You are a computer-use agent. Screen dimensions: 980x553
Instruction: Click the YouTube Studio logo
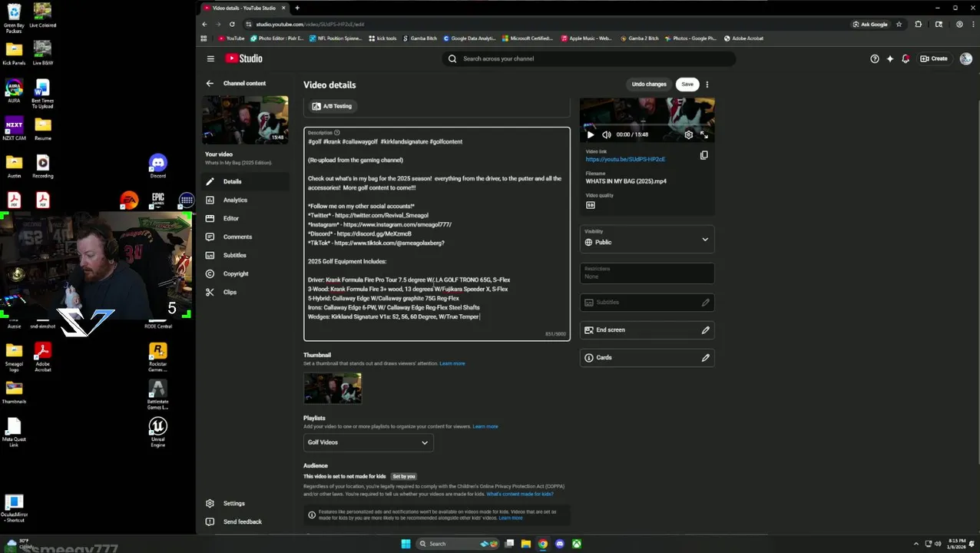pos(244,58)
